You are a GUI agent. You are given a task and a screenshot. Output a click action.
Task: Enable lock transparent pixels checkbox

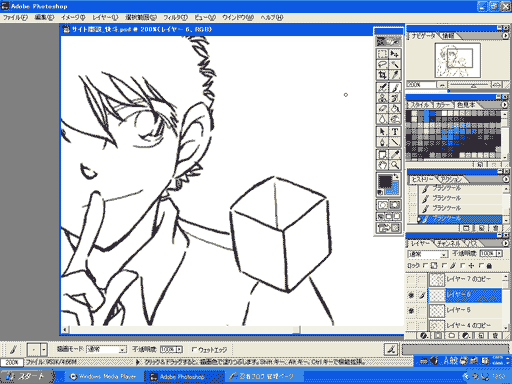(425, 265)
